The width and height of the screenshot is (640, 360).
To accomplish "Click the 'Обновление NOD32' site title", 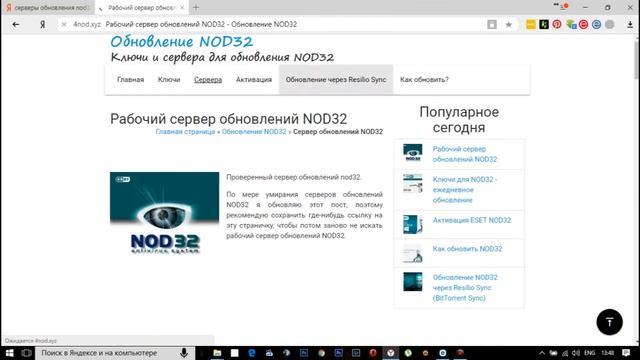I will [x=182, y=42].
